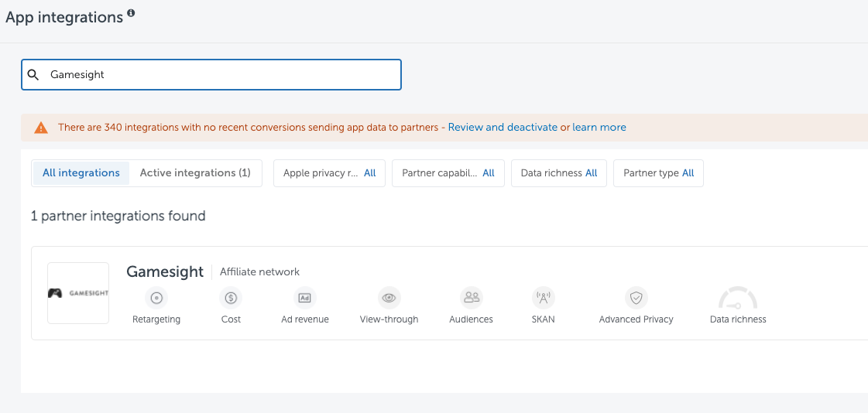Open the learn more link
The width and height of the screenshot is (868, 413).
[x=599, y=128]
